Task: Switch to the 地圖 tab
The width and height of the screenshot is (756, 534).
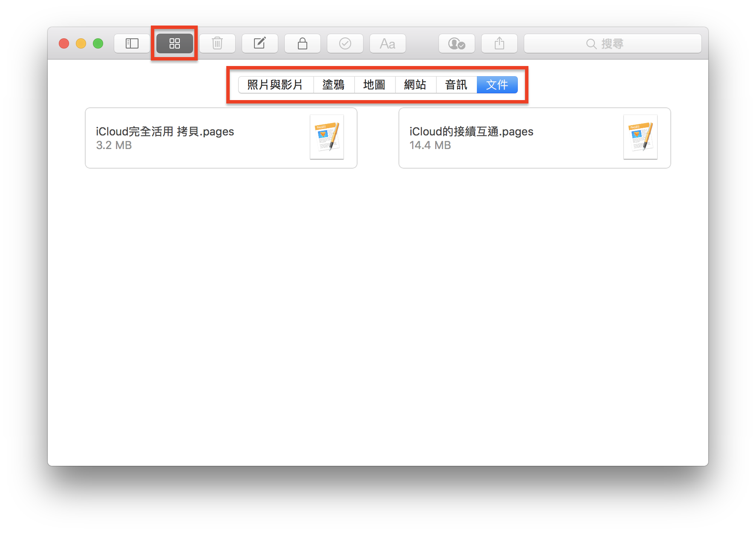Action: pos(375,85)
